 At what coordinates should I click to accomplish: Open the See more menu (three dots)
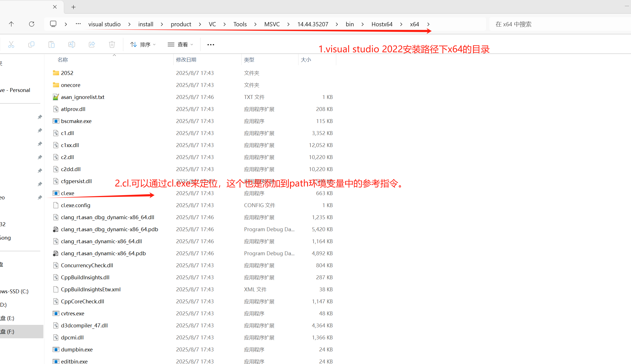pyautogui.click(x=211, y=44)
